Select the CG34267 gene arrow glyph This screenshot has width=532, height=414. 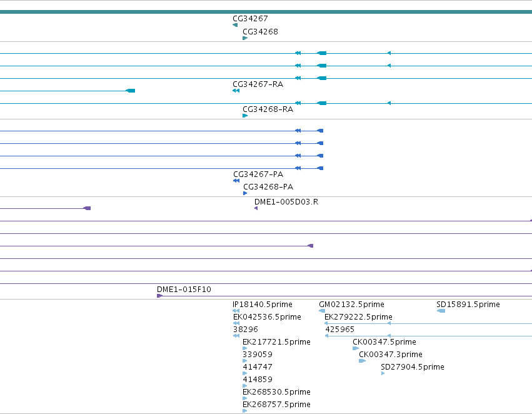tap(235, 25)
